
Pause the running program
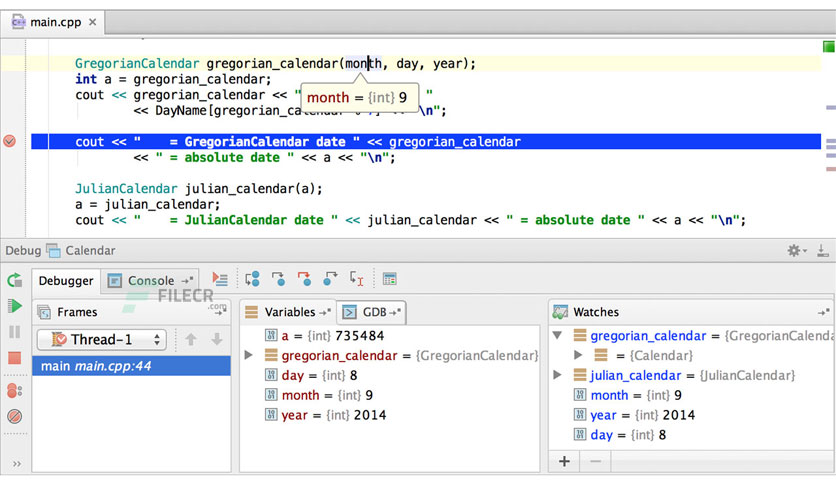[x=15, y=332]
